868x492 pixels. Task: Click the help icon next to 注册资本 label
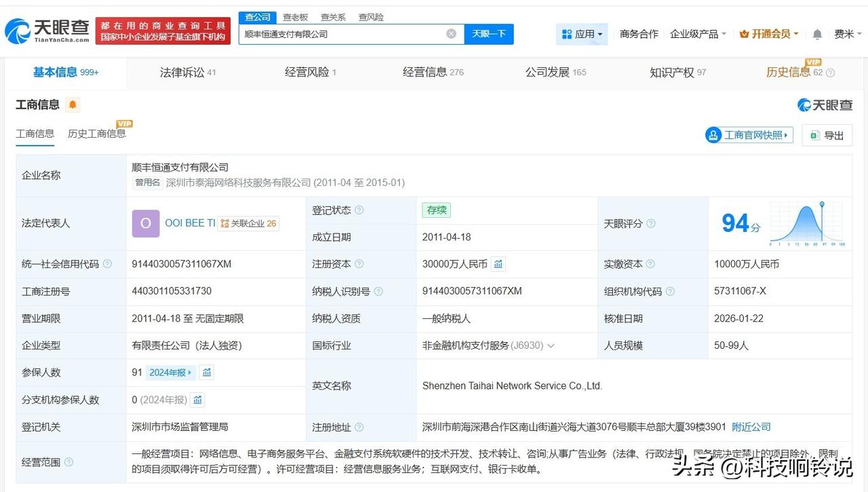359,264
